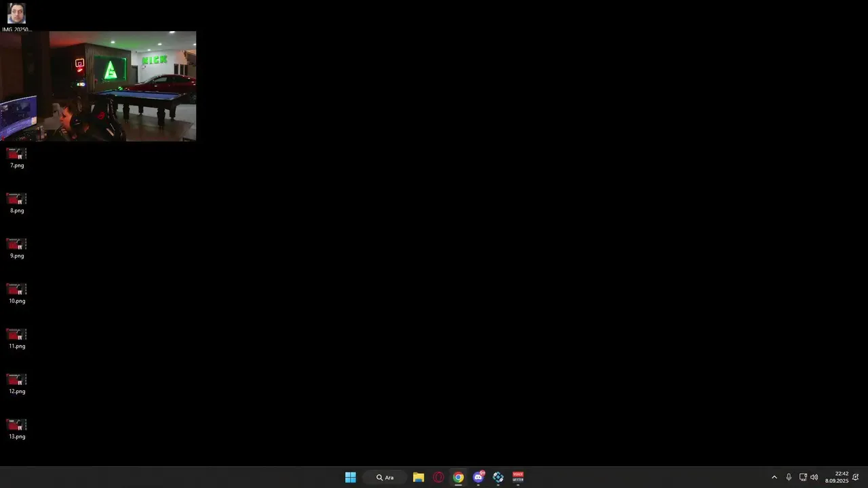Viewport: 868px width, 488px height.
Task: Select the 11.png desktop file
Action: pos(17,339)
